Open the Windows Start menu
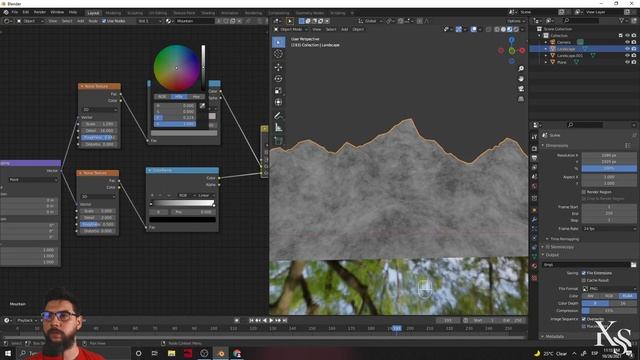Viewport: 640px width, 360px height. pos(8,353)
